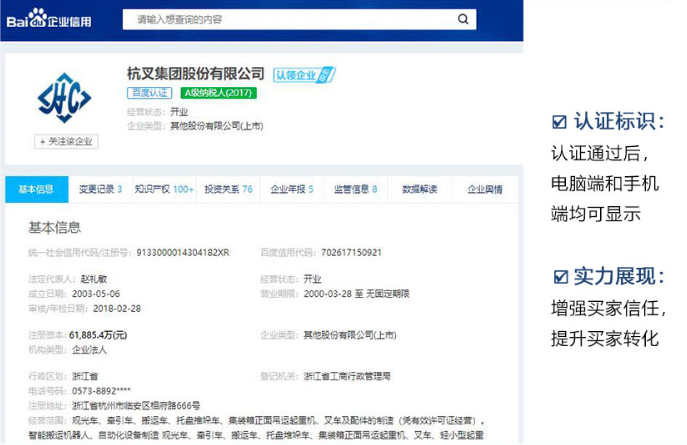This screenshot has height=445, width=687.
Task: Click the search magnifier icon
Action: (463, 19)
